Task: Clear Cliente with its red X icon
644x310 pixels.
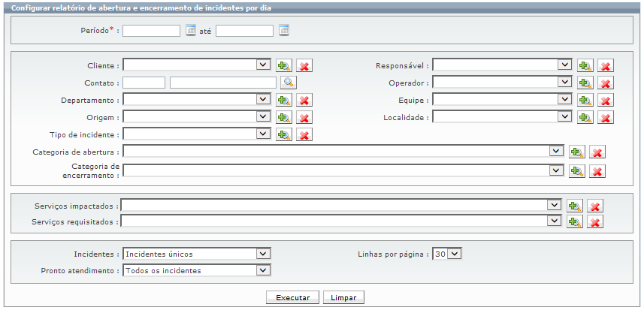Action: click(x=304, y=65)
